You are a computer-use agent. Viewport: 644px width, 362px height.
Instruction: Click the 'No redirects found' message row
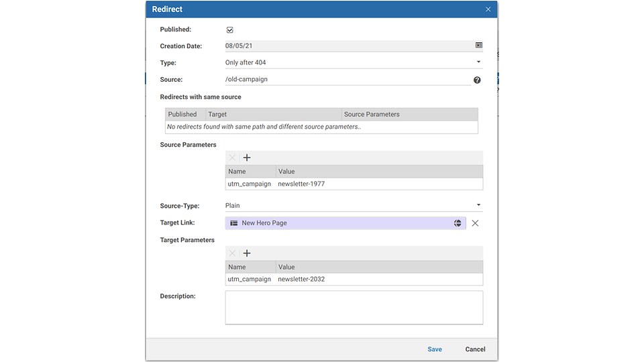pos(321,127)
